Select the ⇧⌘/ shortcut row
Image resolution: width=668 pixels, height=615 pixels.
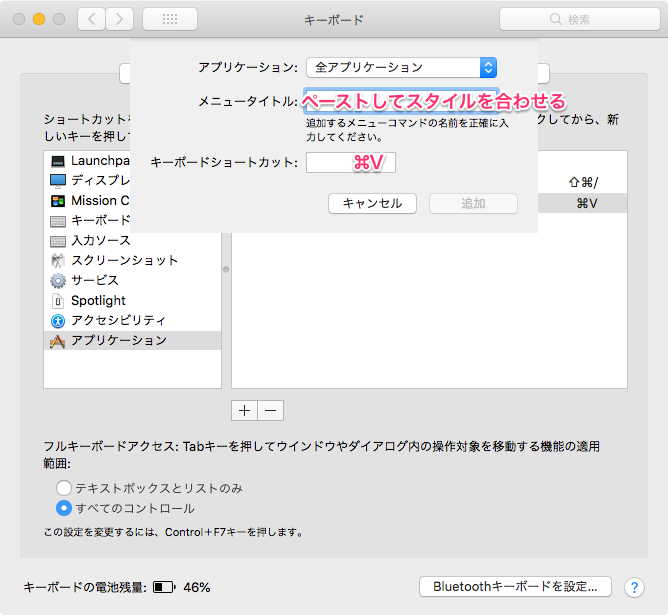tap(582, 182)
